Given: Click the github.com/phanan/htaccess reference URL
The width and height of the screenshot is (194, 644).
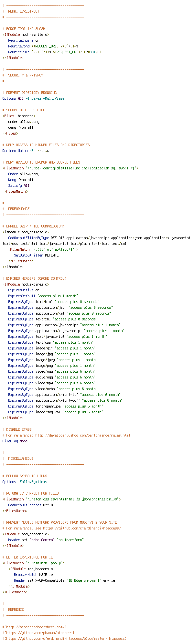Looking at the screenshot, I should tap(38, 633).
